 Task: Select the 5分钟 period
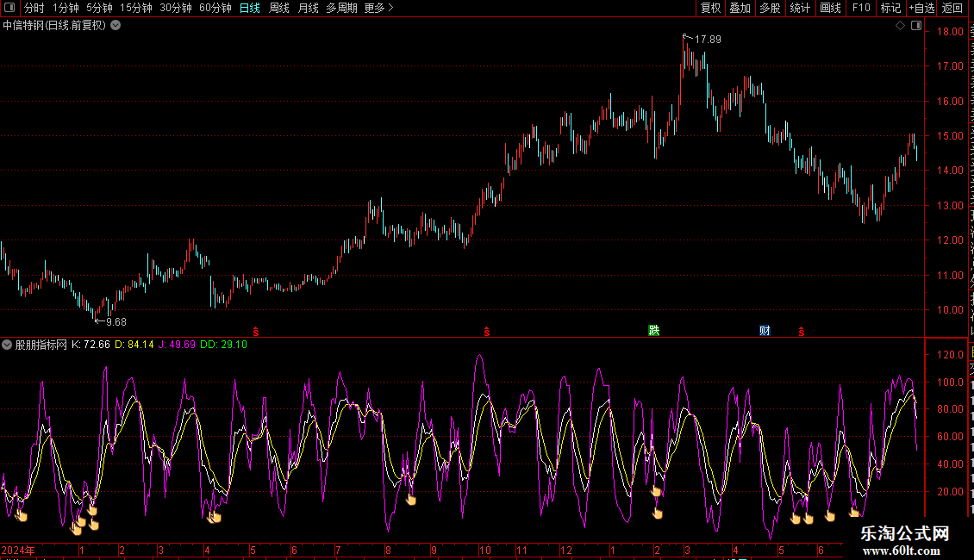point(99,8)
